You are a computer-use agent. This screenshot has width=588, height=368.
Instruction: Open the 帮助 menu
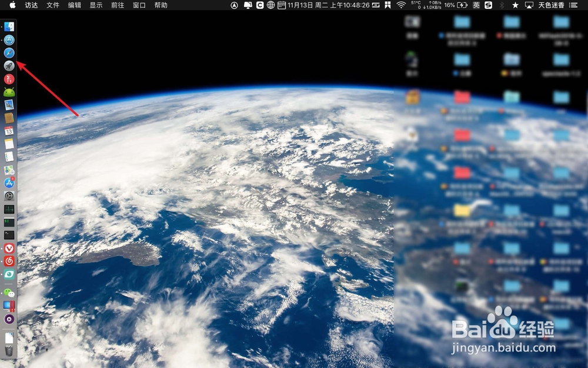coord(161,5)
